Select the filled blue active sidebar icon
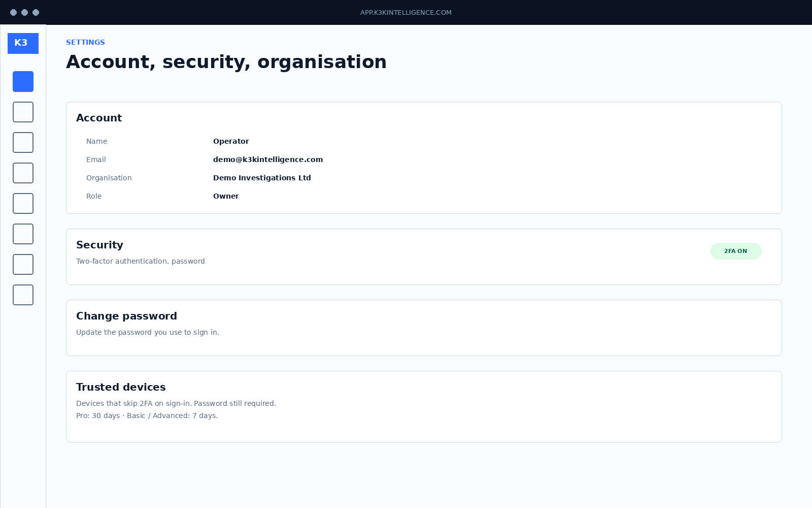The width and height of the screenshot is (812, 508). [x=23, y=81]
